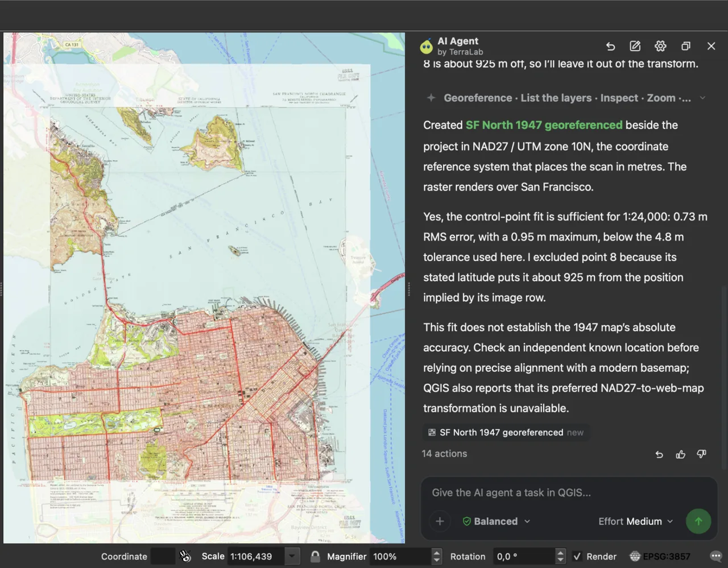Toggle mouse coordinate extents icon
Image resolution: width=728 pixels, height=568 pixels.
pyautogui.click(x=185, y=557)
